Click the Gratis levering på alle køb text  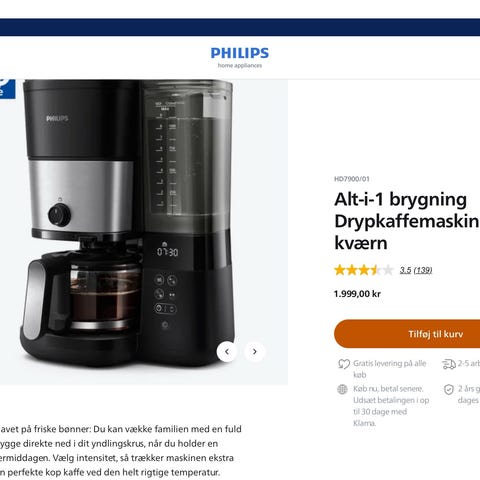pyautogui.click(x=390, y=369)
